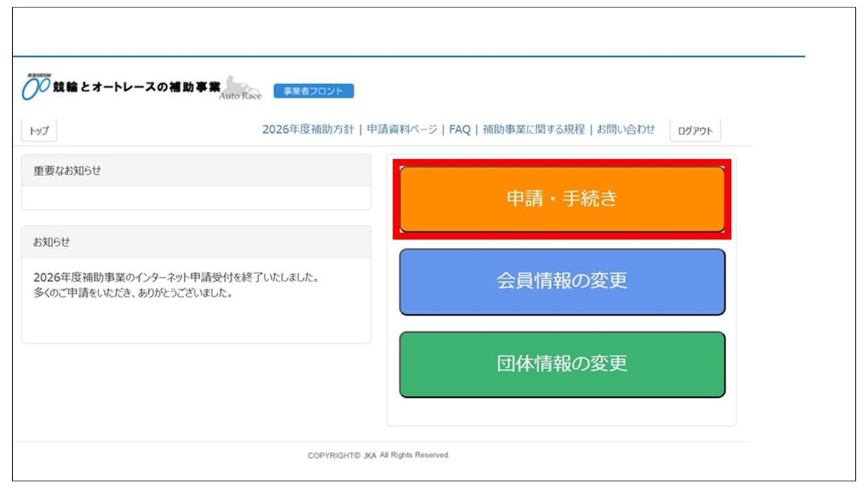Click the 重要なお知らせ panel header

[x=196, y=171]
